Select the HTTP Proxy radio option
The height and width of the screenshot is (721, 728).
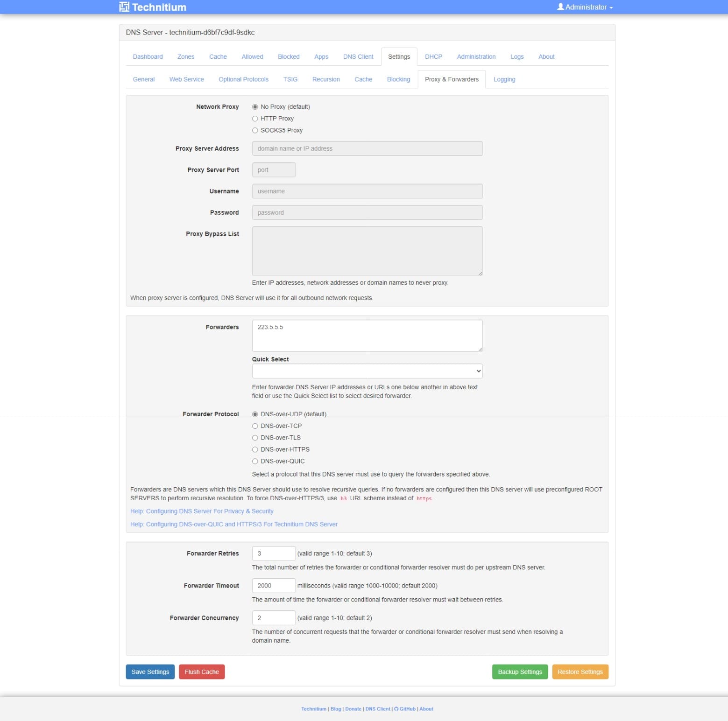pos(255,119)
